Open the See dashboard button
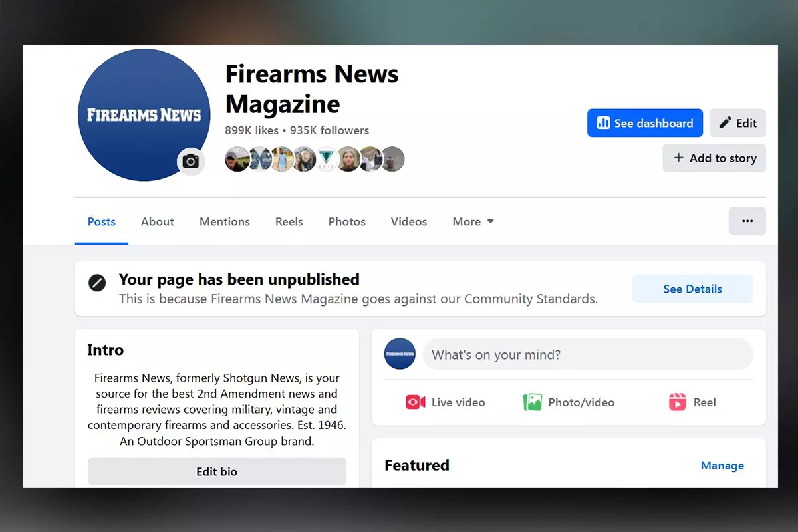Screen dimensions: 798x532 (645, 123)
